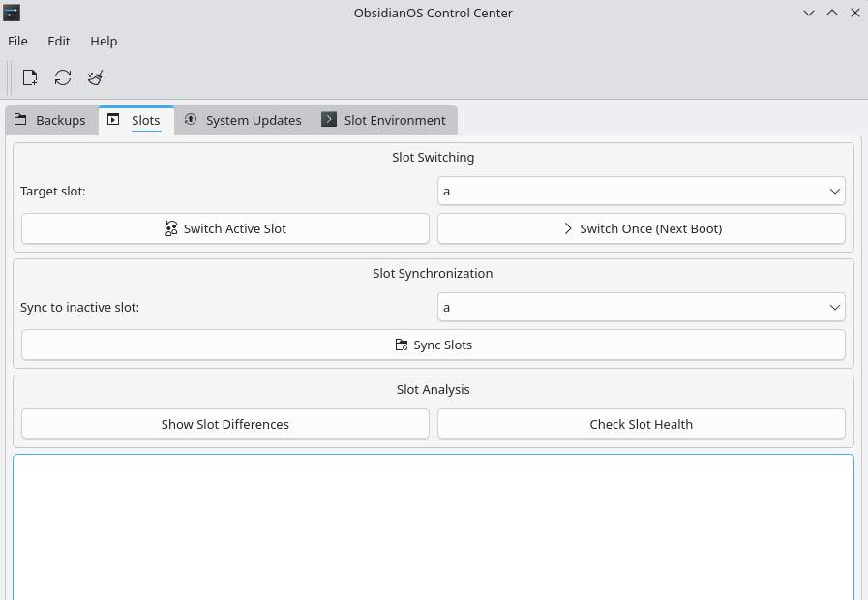Click the window menu chevron in title bar

(x=809, y=13)
